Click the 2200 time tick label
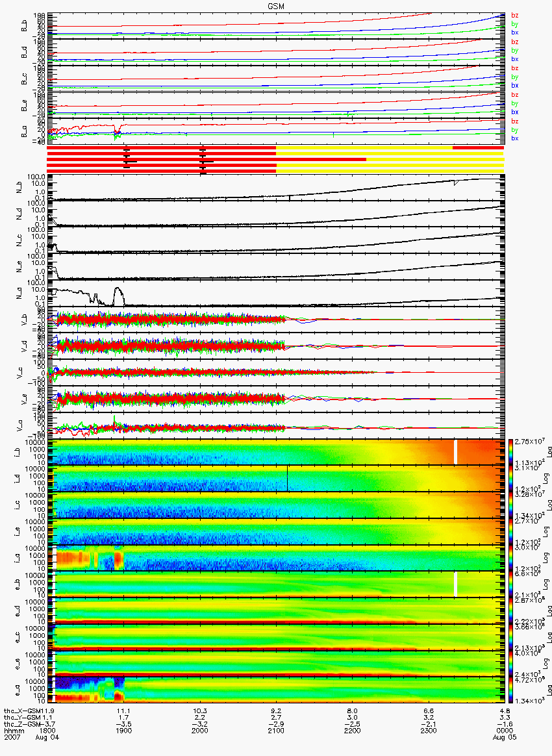The image size is (552, 756). point(353,731)
